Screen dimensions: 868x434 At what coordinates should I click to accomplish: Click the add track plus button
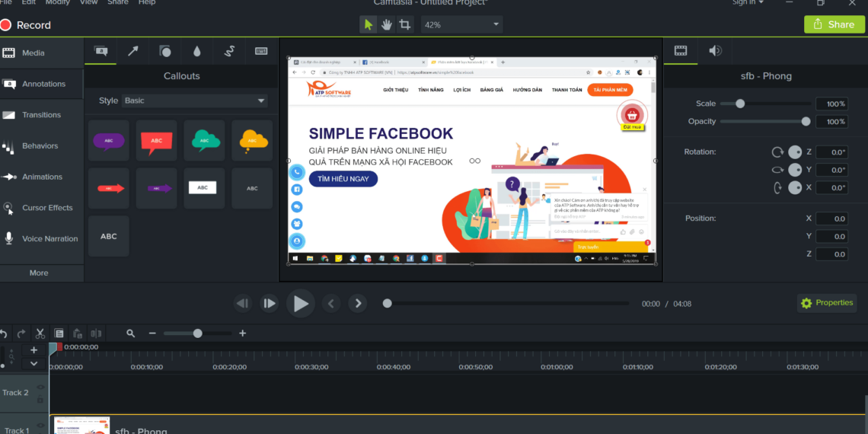pos(34,349)
